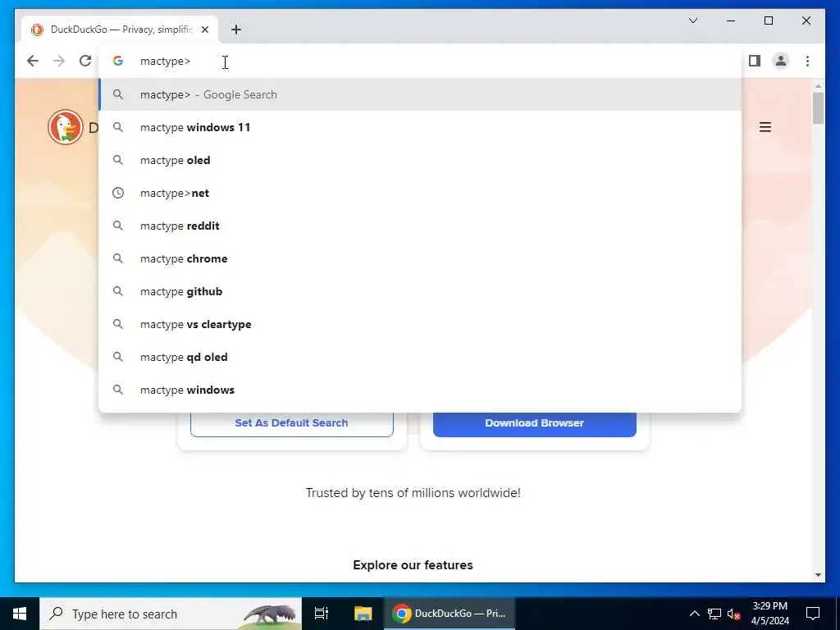Reload the page with refresh icon
The width and height of the screenshot is (840, 630).
[85, 61]
